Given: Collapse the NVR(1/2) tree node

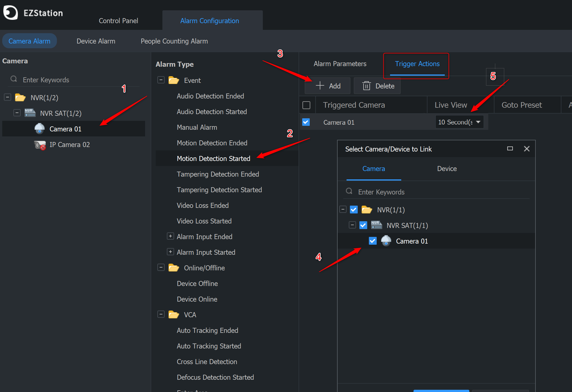Looking at the screenshot, I should click(x=8, y=97).
